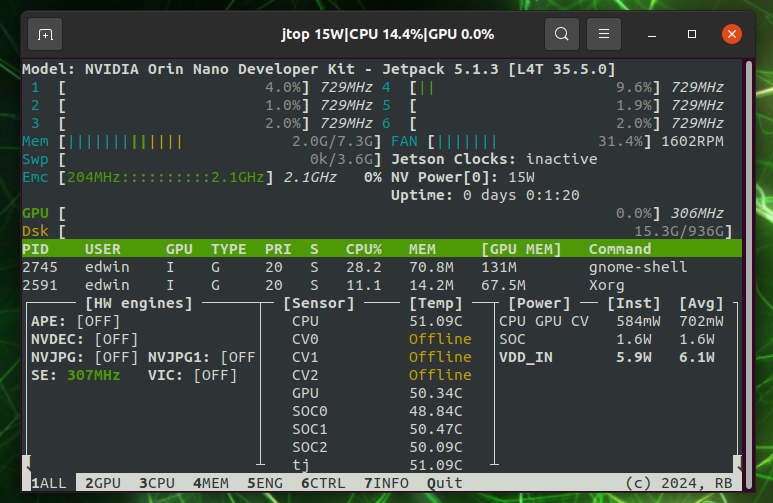Open the 6CTRL control page
This screenshot has height=503, width=773.
322,483
